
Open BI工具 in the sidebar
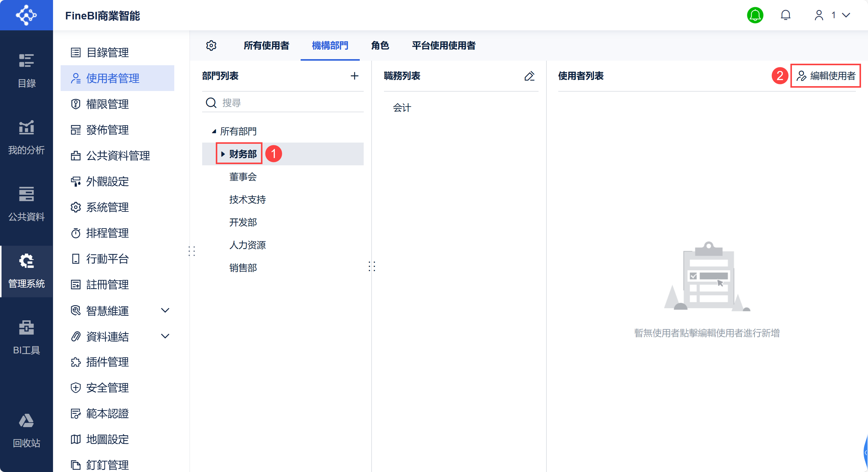[x=26, y=338]
